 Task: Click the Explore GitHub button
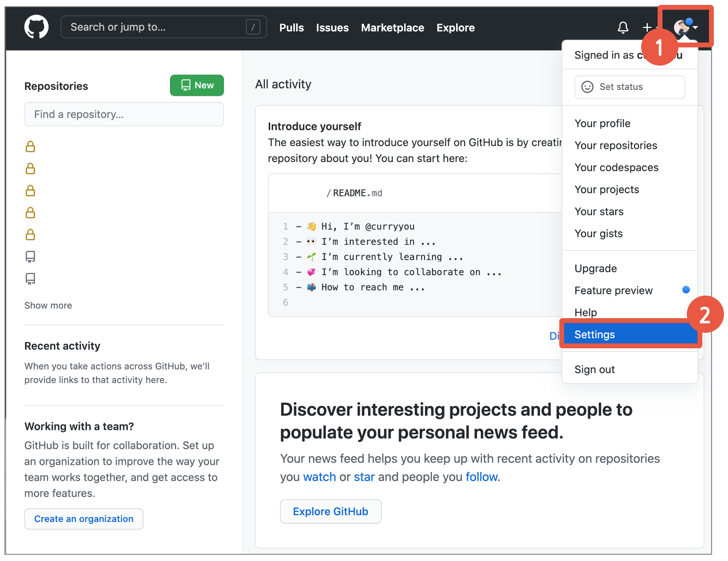[x=330, y=511]
